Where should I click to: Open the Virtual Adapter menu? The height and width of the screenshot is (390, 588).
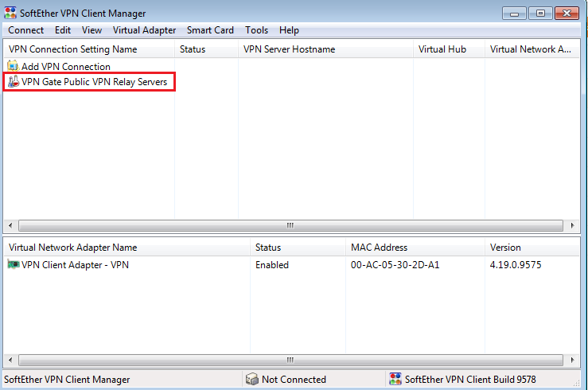point(144,30)
